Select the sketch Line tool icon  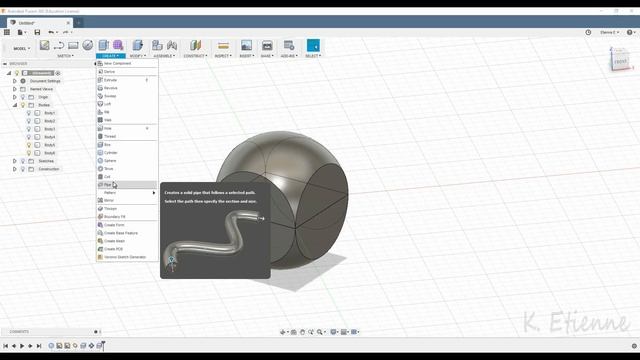click(x=59, y=45)
